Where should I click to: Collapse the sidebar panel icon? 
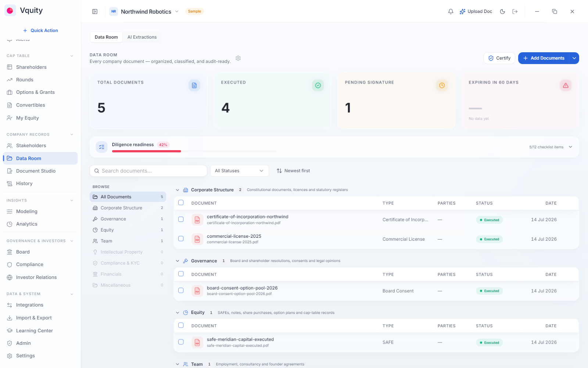[x=95, y=11]
